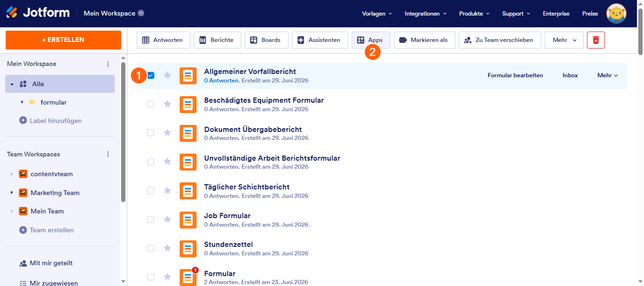Star the Job Formular
644x286 pixels.
[167, 219]
